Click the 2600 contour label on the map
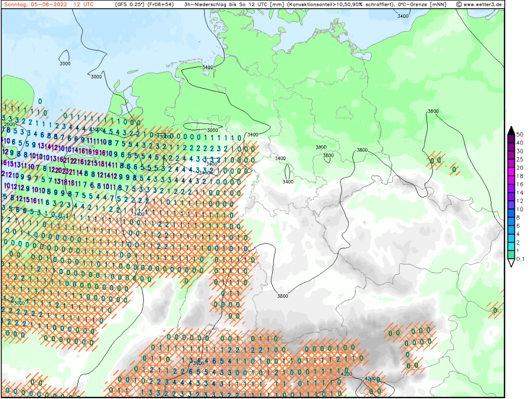 tap(9, 125)
